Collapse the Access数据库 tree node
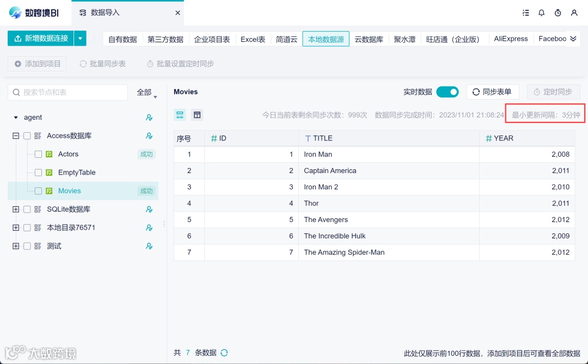Viewport: 588px width, 364px height. tap(16, 135)
